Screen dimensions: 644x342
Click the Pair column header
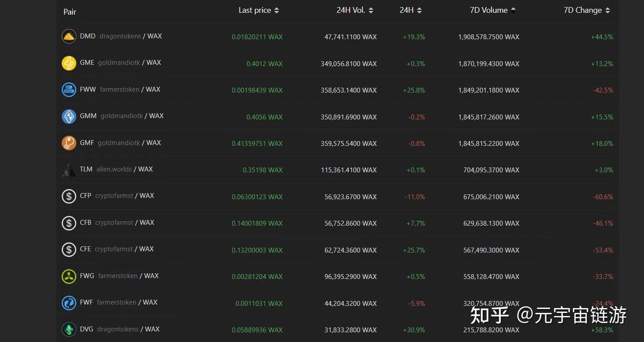click(70, 12)
